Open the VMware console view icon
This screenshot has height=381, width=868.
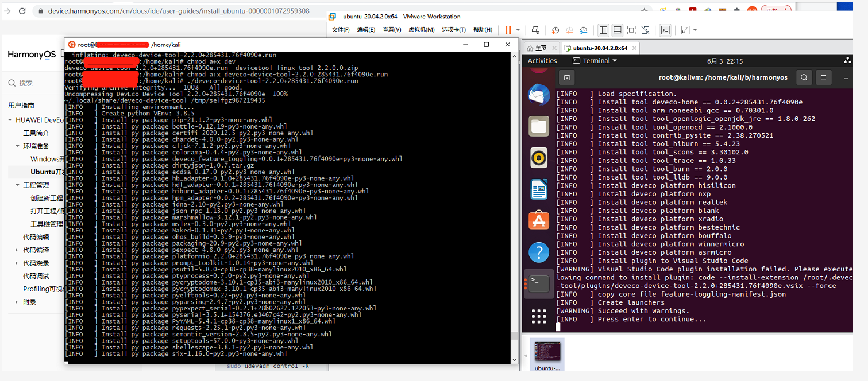pyautogui.click(x=665, y=30)
